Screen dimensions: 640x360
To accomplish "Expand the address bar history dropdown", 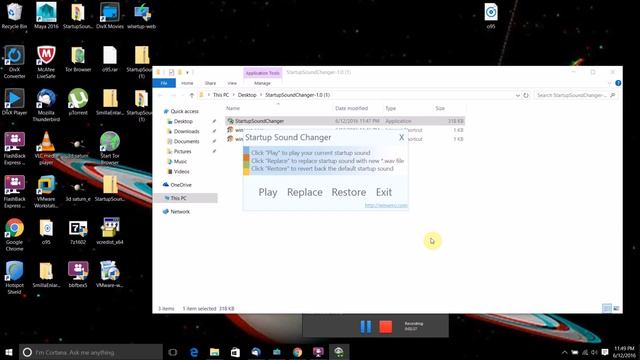I will (518, 95).
